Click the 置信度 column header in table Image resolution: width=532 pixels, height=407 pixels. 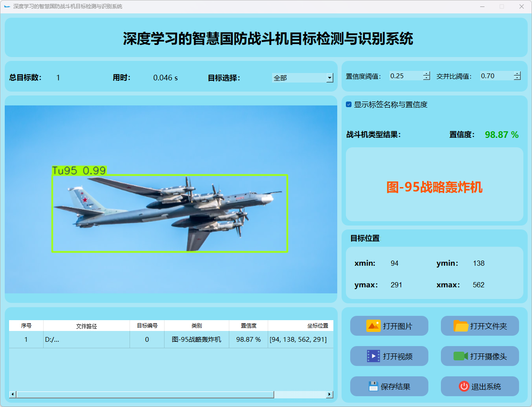coord(248,326)
